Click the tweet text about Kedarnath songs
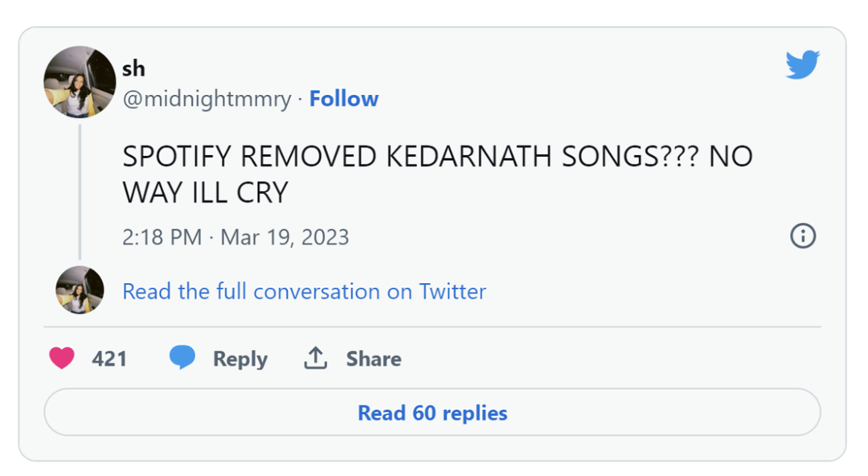 click(437, 157)
